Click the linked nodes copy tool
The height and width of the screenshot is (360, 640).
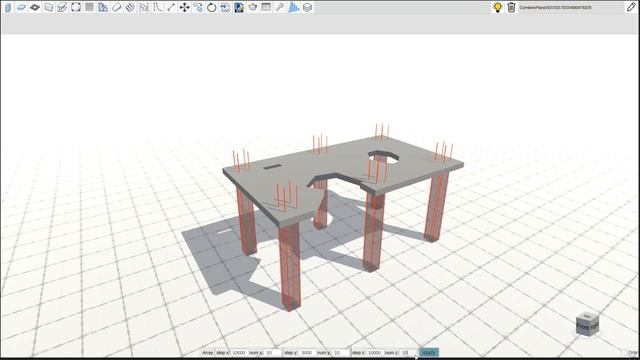[x=198, y=7]
